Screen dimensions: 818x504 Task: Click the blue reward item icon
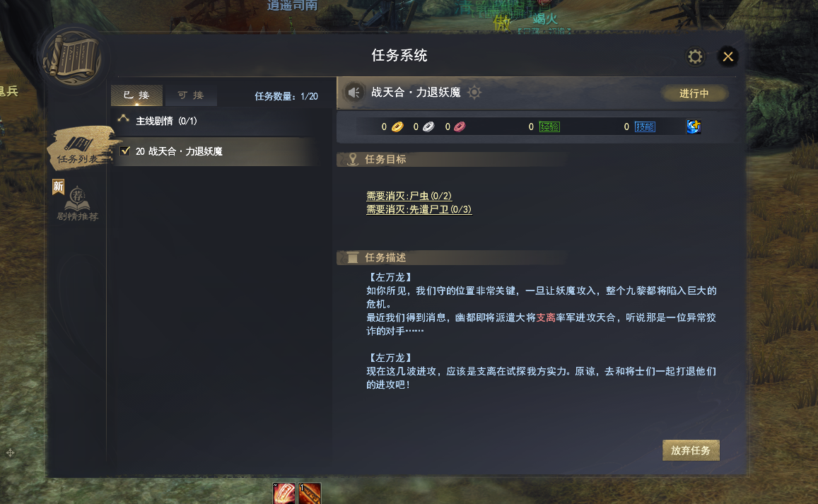pos(694,127)
